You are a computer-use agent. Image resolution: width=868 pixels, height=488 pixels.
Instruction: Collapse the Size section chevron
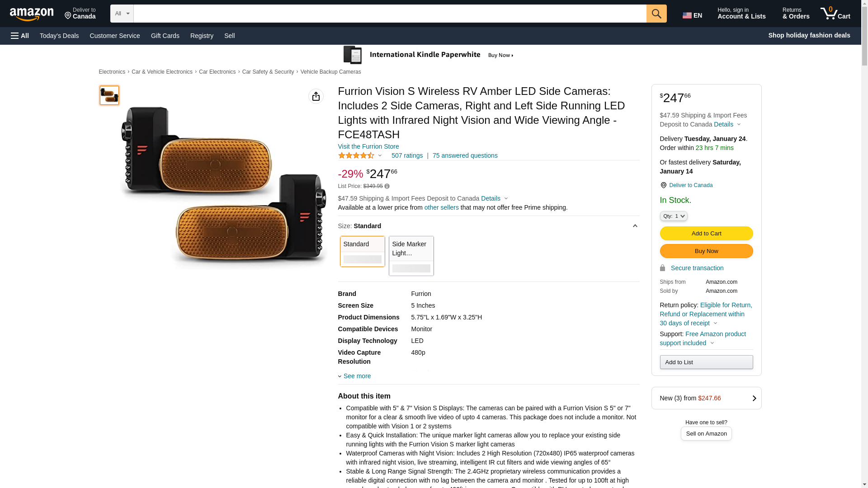pyautogui.click(x=635, y=226)
